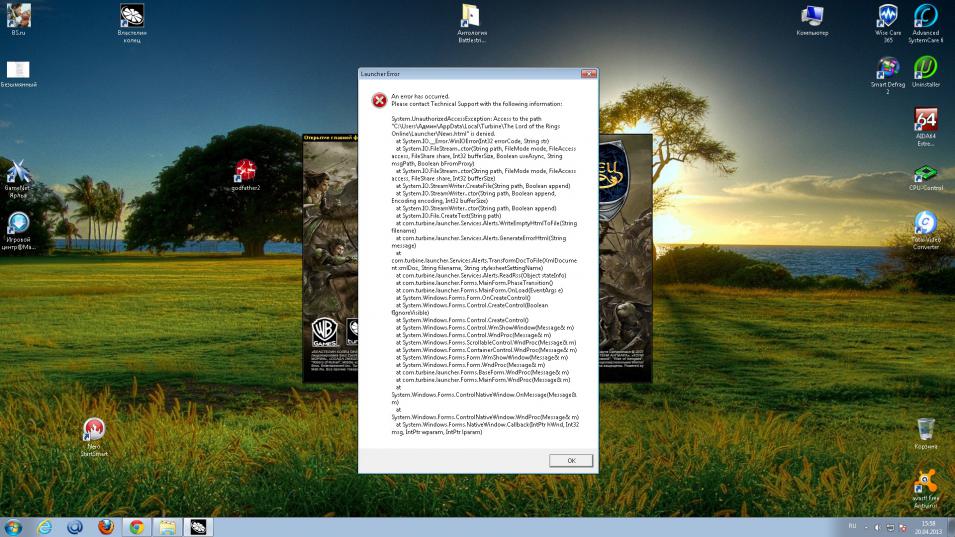The image size is (955, 537).
Task: Launch the Total Video Converter shortcut
Action: pos(925,230)
